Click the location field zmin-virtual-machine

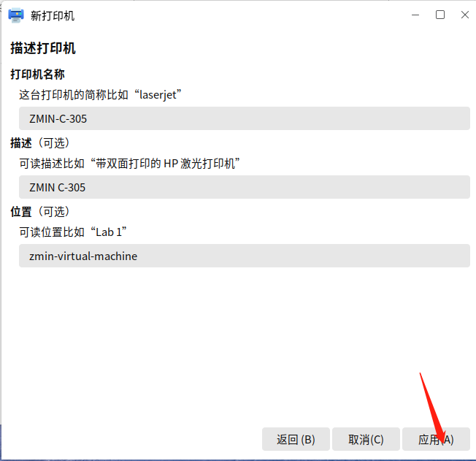pos(245,256)
